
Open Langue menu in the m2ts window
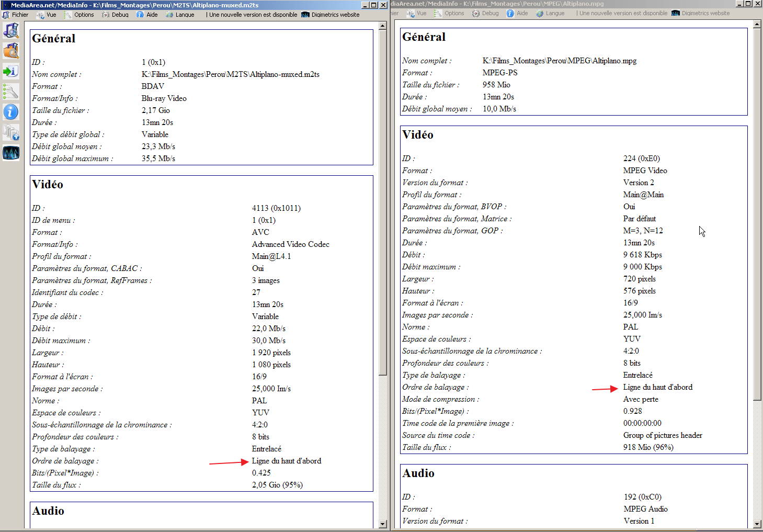pos(185,15)
